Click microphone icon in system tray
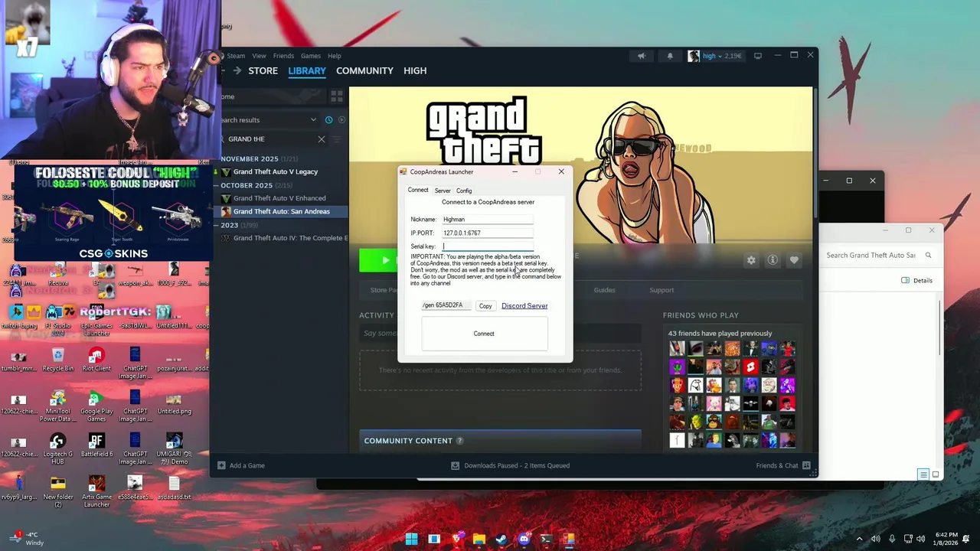 [x=892, y=539]
